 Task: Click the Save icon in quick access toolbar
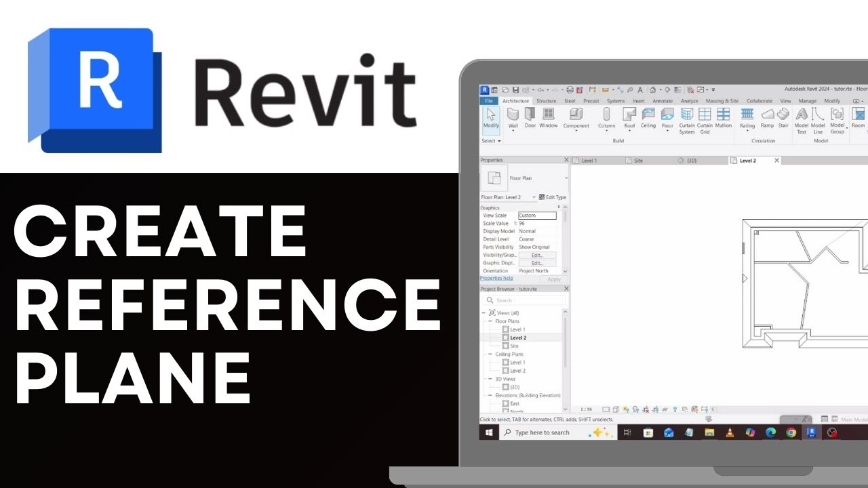[515, 89]
